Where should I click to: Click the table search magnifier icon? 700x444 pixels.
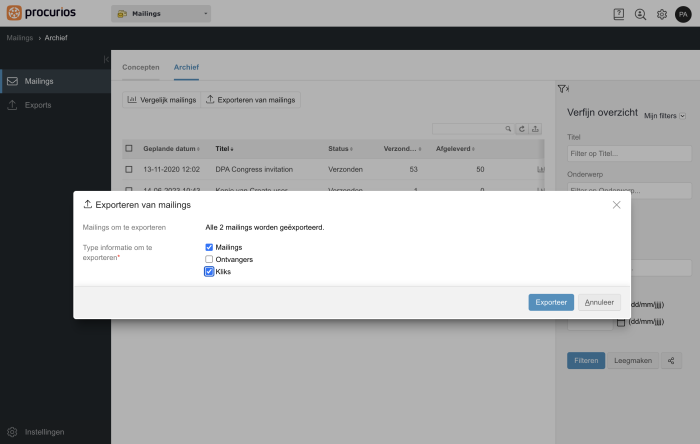pyautogui.click(x=508, y=129)
